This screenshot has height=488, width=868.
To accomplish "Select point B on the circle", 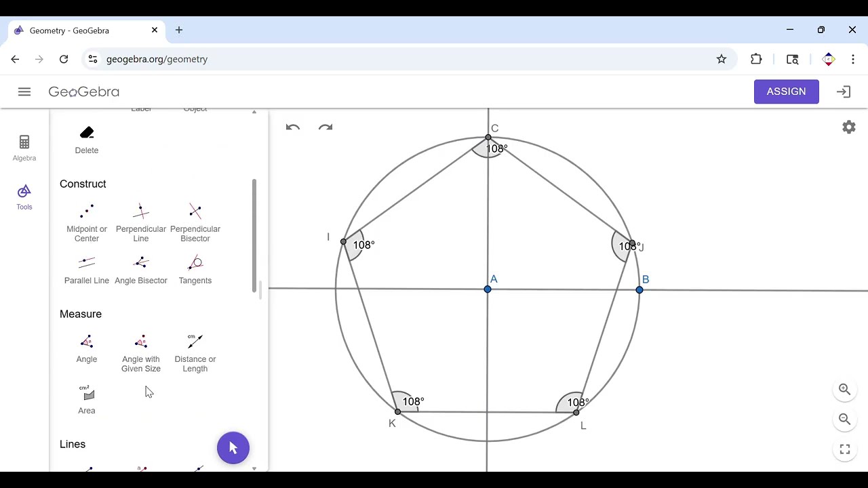I will click(639, 290).
